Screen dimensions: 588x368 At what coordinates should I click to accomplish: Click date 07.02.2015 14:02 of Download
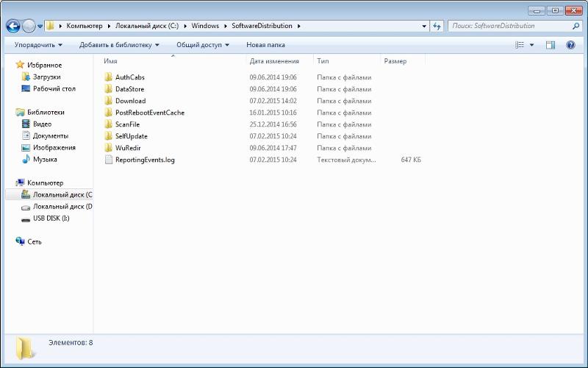tap(273, 101)
